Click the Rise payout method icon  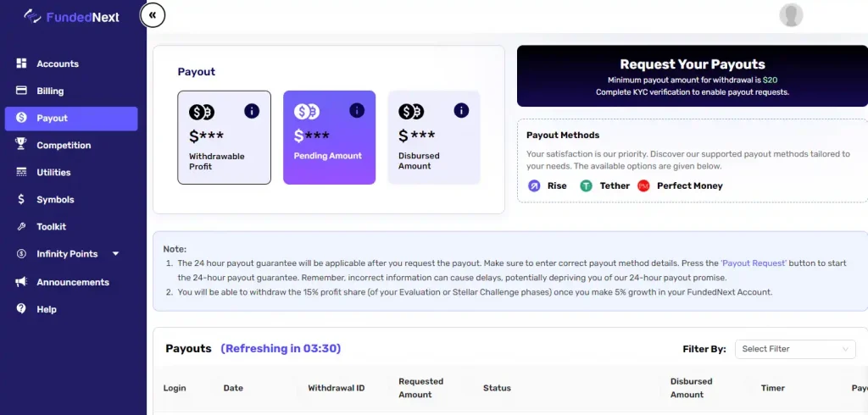point(534,186)
